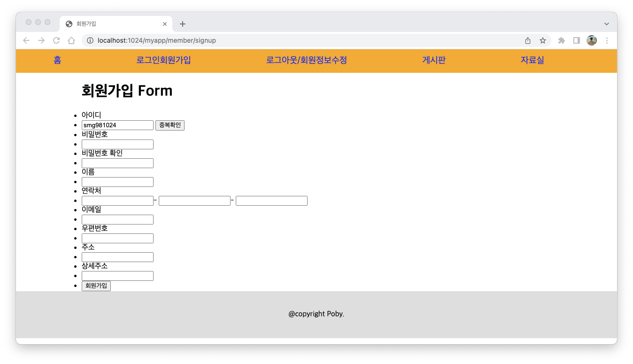633x364 pixels.
Task: Open the extensions puzzle icon
Action: (562, 40)
